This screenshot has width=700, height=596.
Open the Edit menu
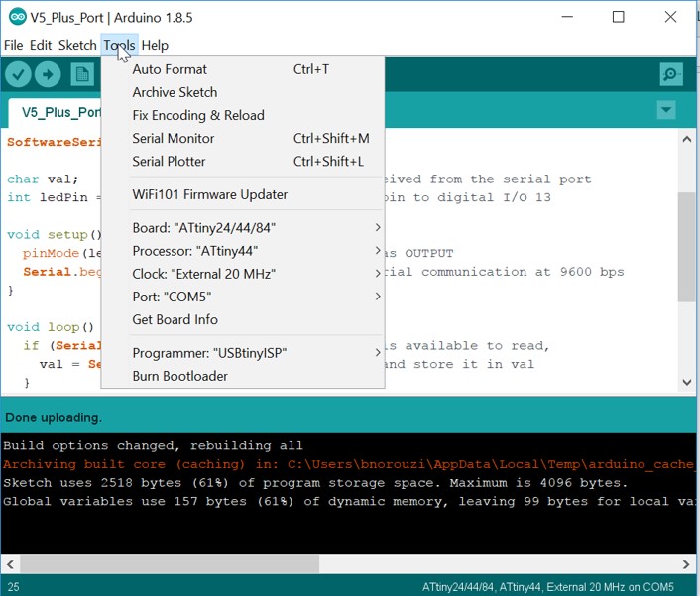click(41, 45)
